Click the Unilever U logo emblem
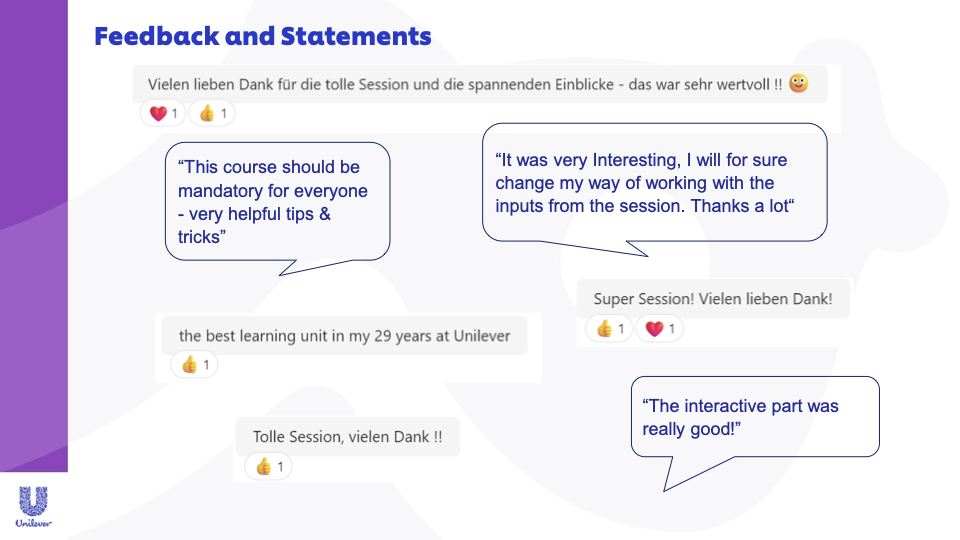960x540 pixels. 34,502
